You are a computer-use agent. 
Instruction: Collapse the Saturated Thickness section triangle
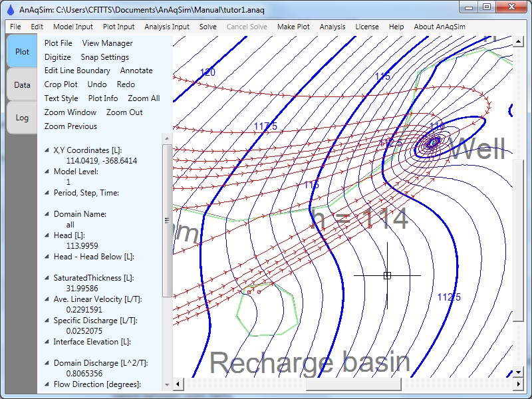46,278
